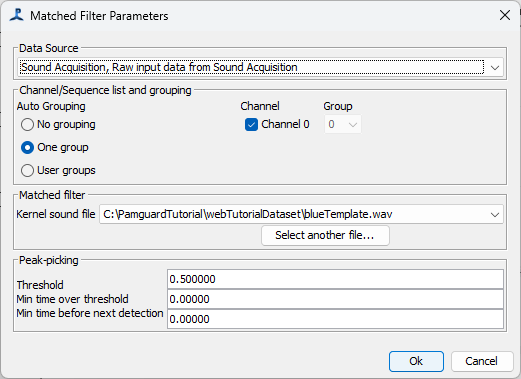The image size is (521, 379).
Task: Dismiss dialog with the Cancel button
Action: coord(482,361)
